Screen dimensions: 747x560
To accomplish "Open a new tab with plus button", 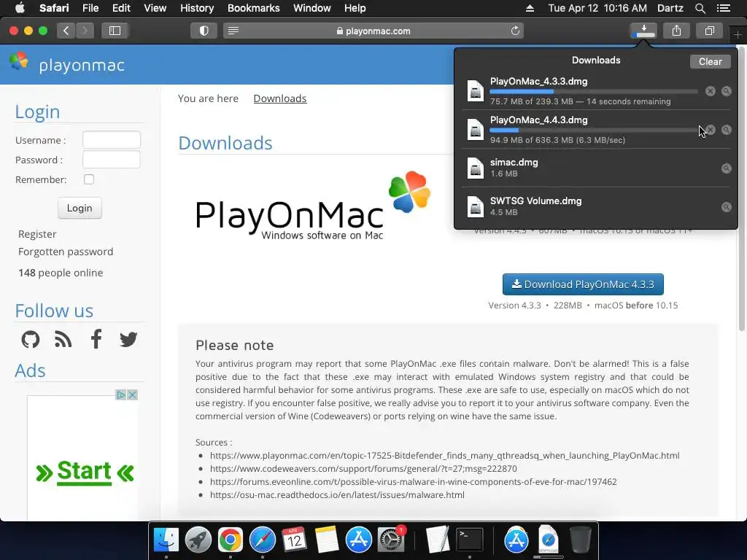I will point(738,35).
